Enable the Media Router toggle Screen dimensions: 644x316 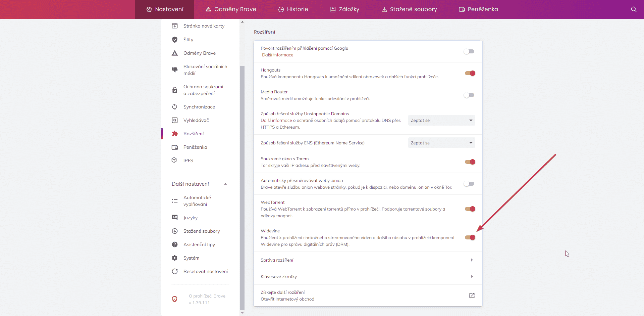[469, 95]
